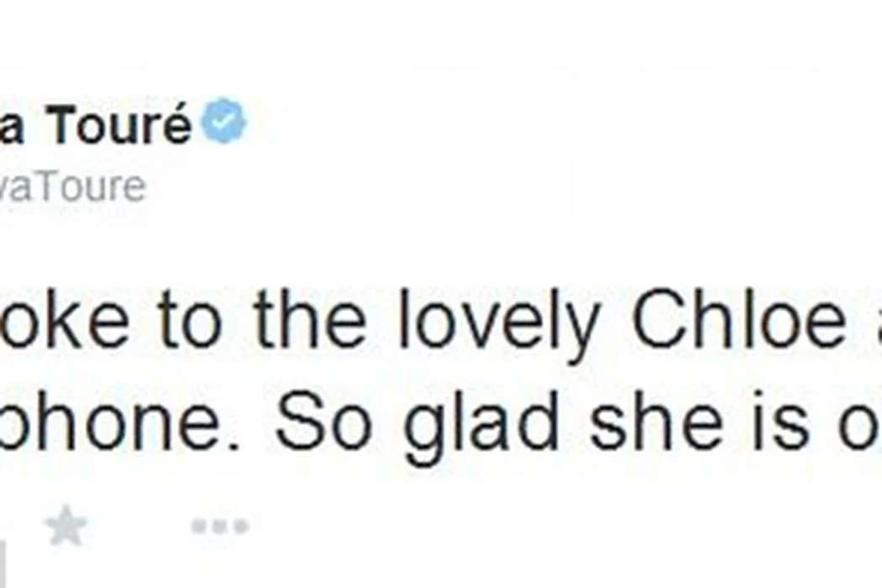Favorite the tweet with the star icon
Image resolution: width=882 pixels, height=588 pixels.
coord(66,527)
